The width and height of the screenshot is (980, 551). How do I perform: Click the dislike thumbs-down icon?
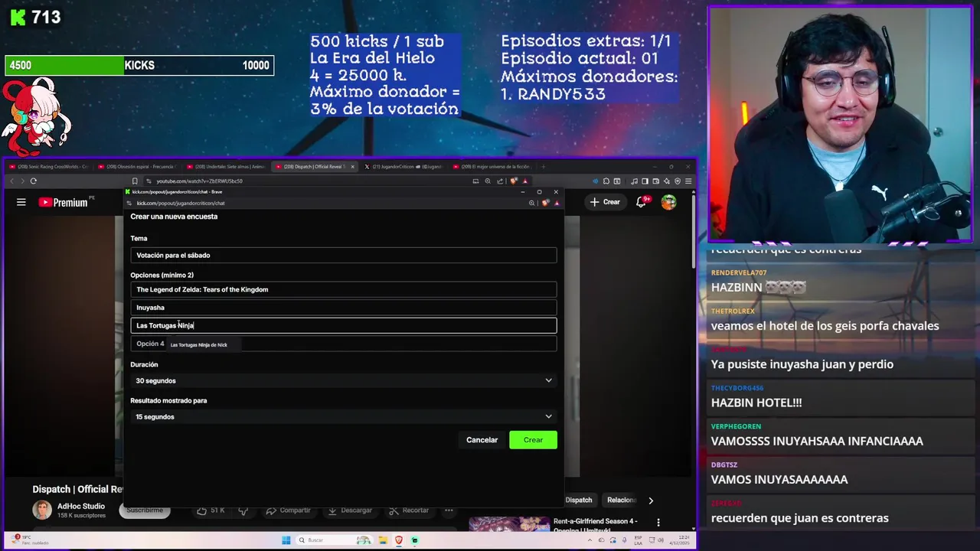click(x=243, y=510)
